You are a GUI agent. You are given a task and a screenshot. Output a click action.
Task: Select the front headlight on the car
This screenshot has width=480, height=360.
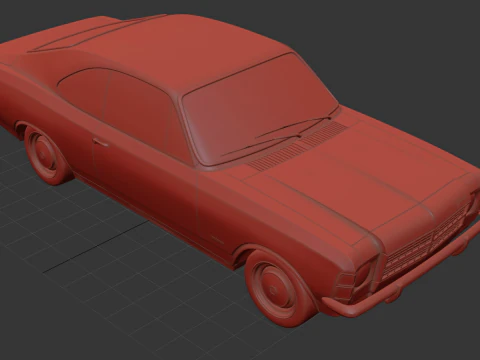364,275
